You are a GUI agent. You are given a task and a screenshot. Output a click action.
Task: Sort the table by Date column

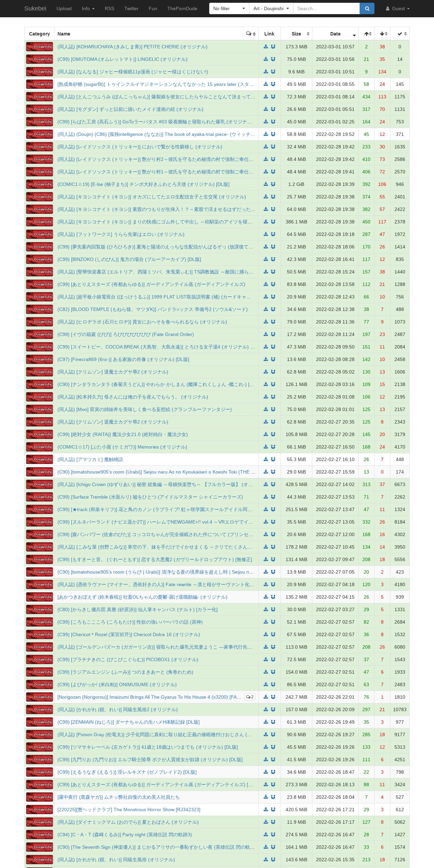(335, 34)
